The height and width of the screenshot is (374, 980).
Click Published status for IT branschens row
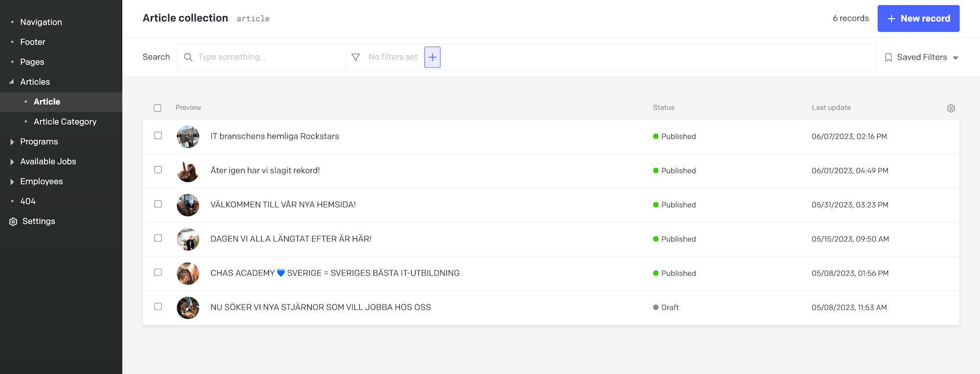tap(674, 137)
